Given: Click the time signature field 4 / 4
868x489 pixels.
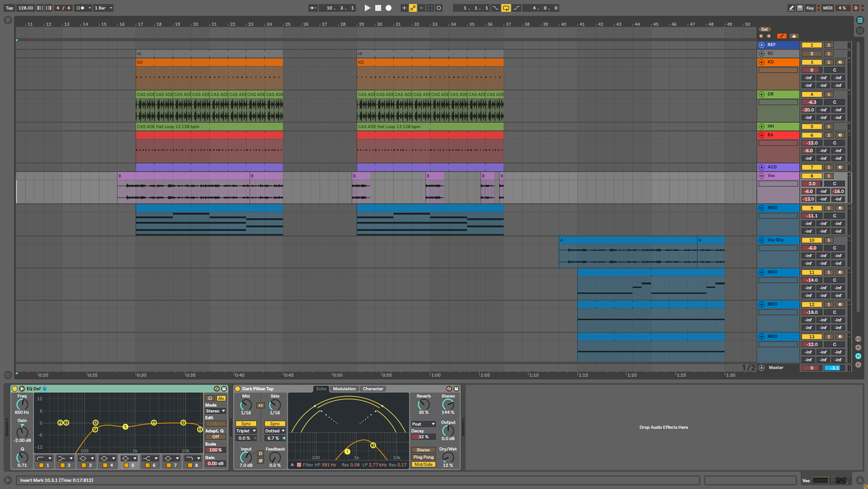Looking at the screenshot, I should click(x=63, y=8).
